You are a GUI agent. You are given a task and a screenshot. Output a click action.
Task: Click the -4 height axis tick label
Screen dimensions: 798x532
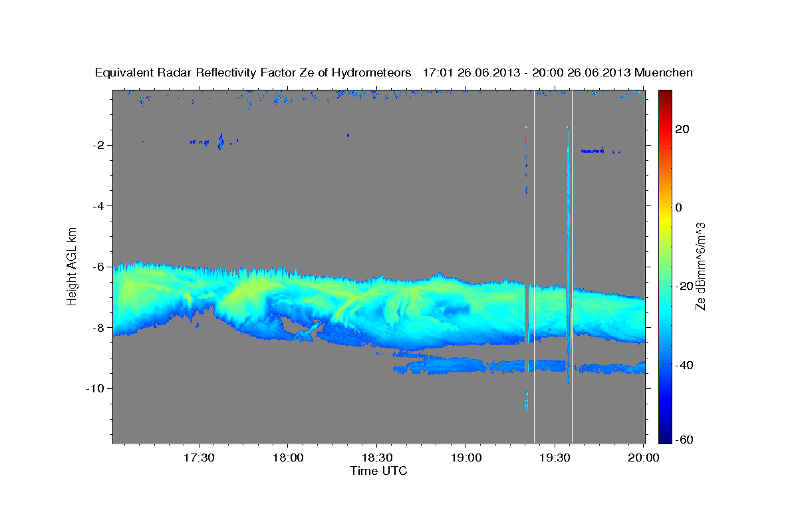[97, 206]
